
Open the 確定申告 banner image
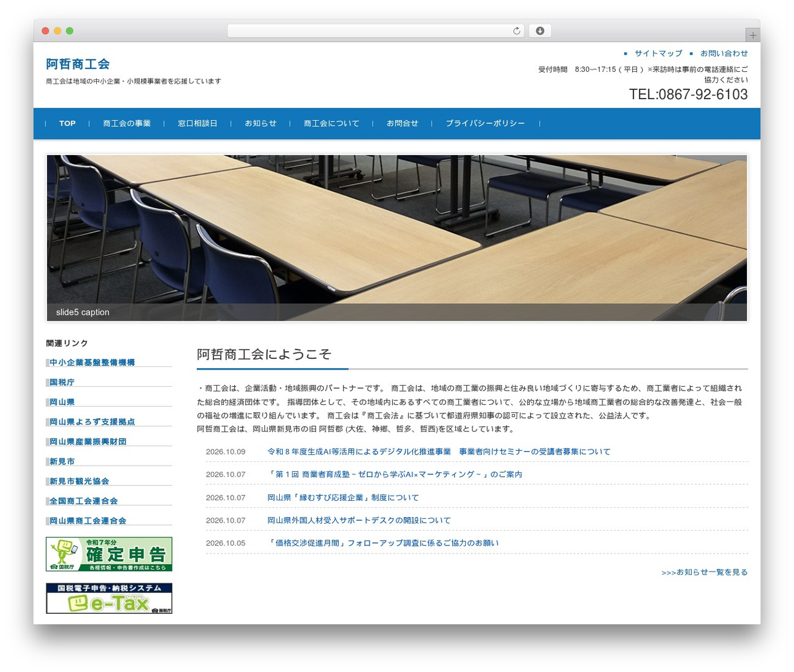coord(109,554)
